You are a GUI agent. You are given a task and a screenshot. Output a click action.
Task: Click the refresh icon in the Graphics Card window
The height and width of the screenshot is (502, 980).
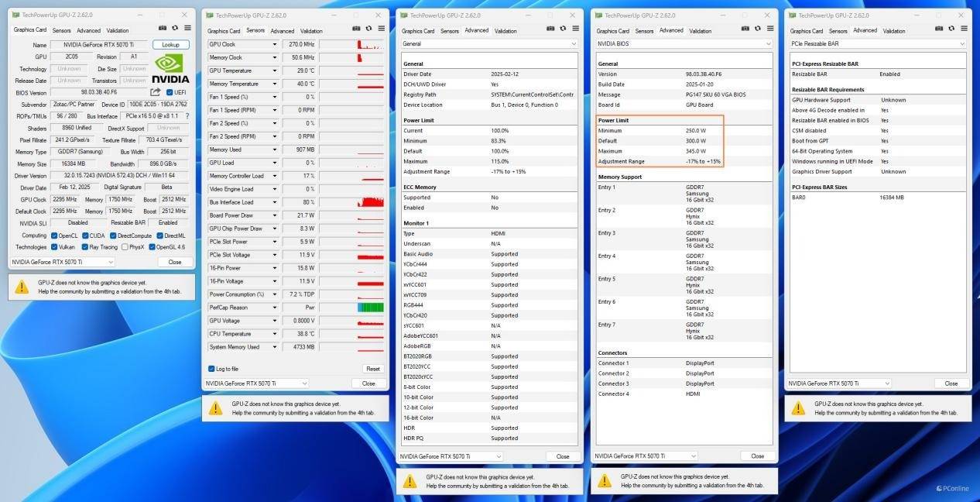coord(175,28)
